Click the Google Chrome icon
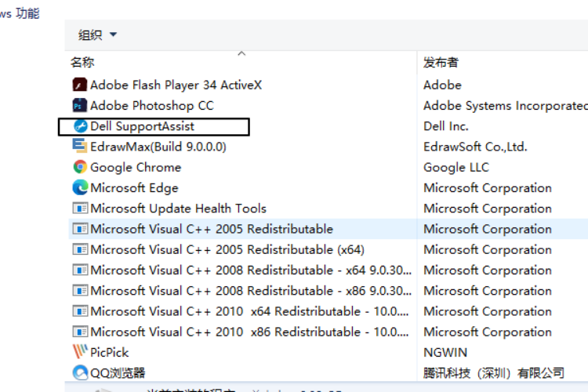Image resolution: width=588 pixels, height=392 pixels. coord(79,167)
